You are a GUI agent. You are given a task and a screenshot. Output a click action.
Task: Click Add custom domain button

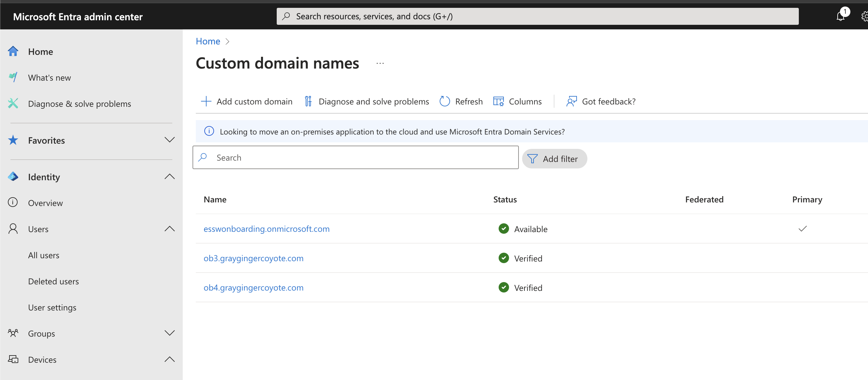point(246,101)
